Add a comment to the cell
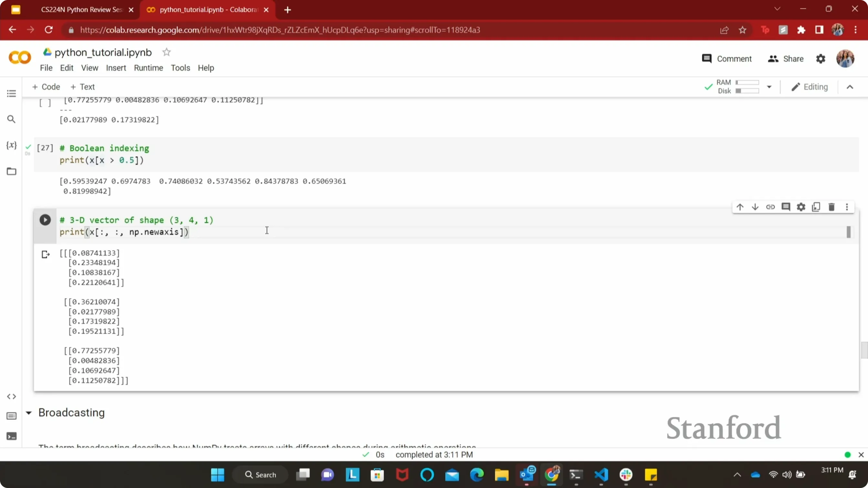Screen dimensions: 868x488 [x=786, y=207]
